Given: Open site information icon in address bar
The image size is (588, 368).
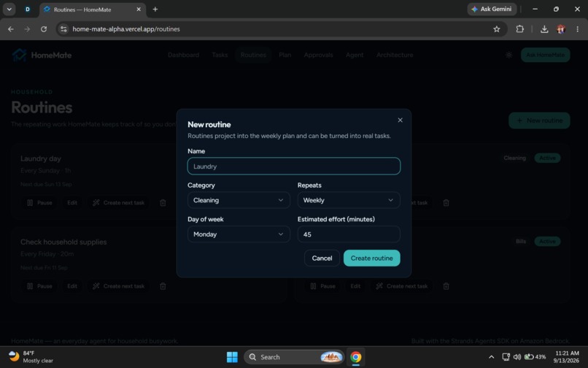Looking at the screenshot, I should [x=63, y=29].
